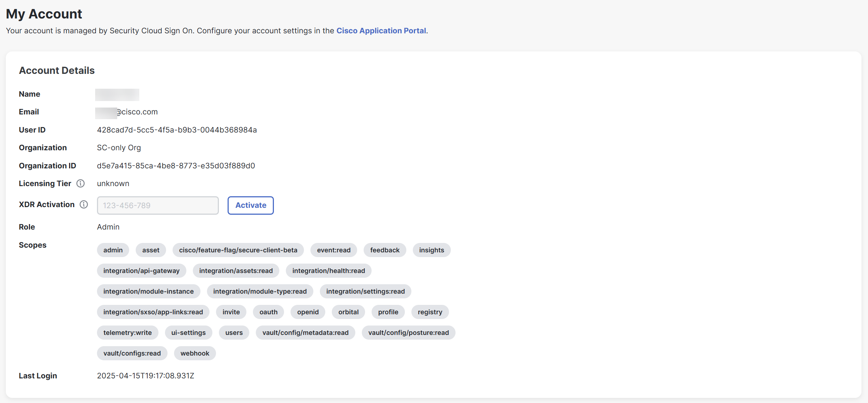Click the telemetry:write scope tag
This screenshot has height=403, width=868.
click(128, 333)
